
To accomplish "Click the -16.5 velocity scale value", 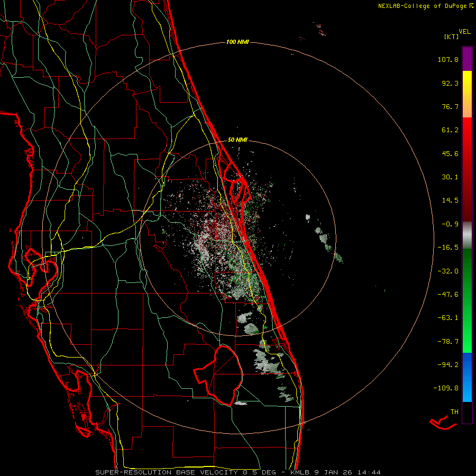I will tap(448, 248).
